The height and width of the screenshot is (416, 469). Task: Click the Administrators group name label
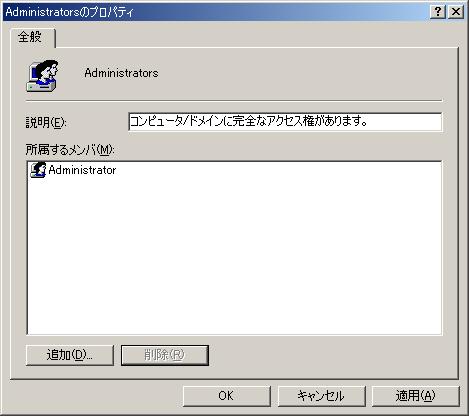coord(121,73)
